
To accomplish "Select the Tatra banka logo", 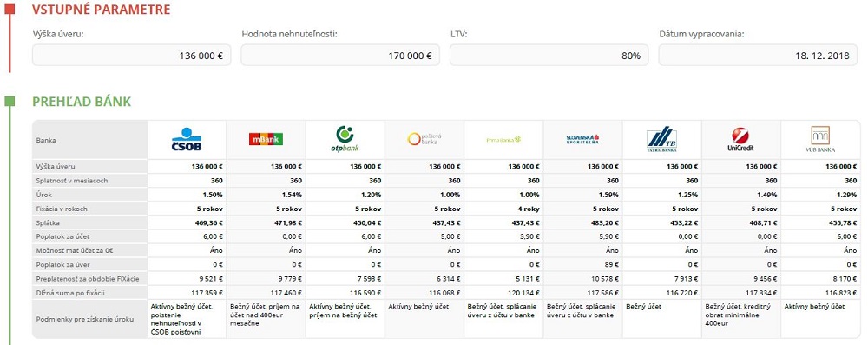I will pos(661,139).
